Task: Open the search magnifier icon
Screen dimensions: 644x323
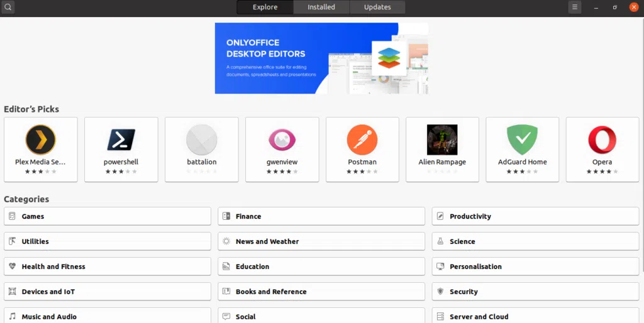Action: [x=8, y=7]
